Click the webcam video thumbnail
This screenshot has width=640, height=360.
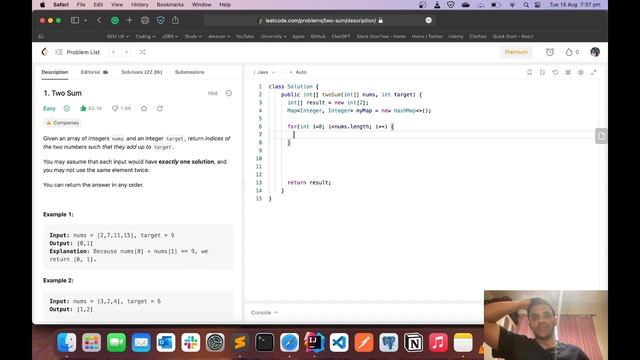(x=546, y=325)
